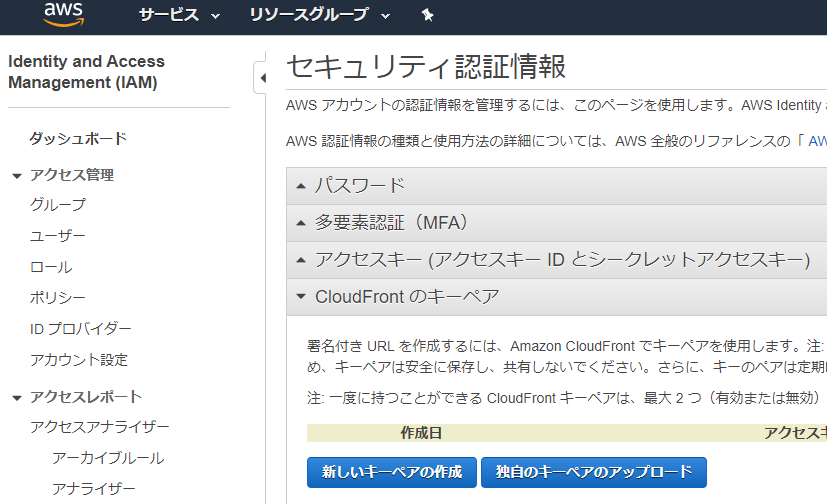Open アナライザー in the sidebar
Viewport: 827px width, 504px height.
pos(93,489)
